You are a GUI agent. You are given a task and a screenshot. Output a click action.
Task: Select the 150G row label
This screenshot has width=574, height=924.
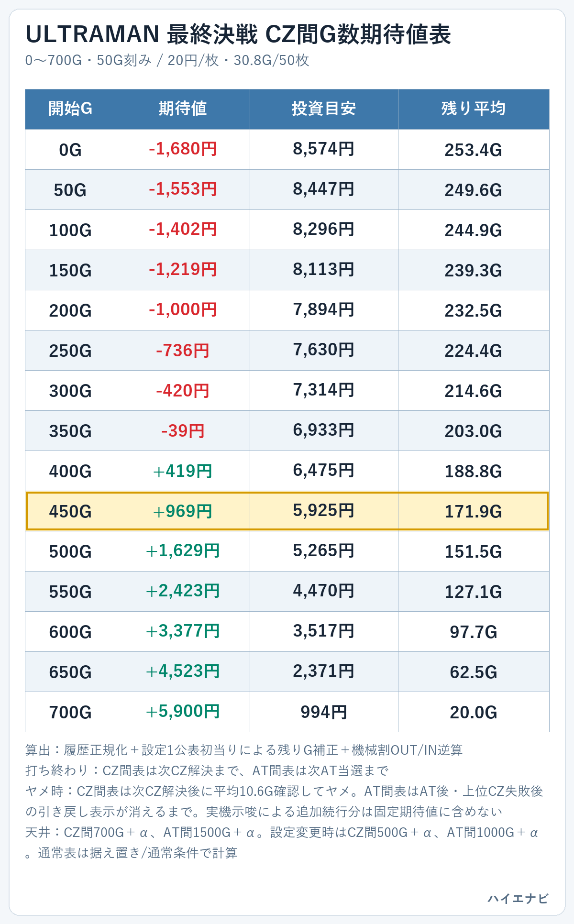[70, 271]
